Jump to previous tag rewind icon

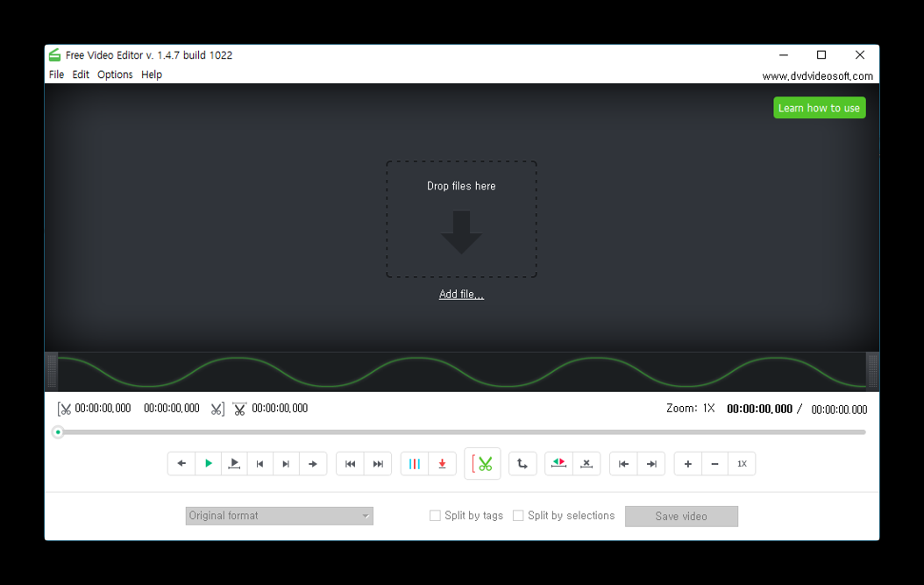click(x=350, y=463)
